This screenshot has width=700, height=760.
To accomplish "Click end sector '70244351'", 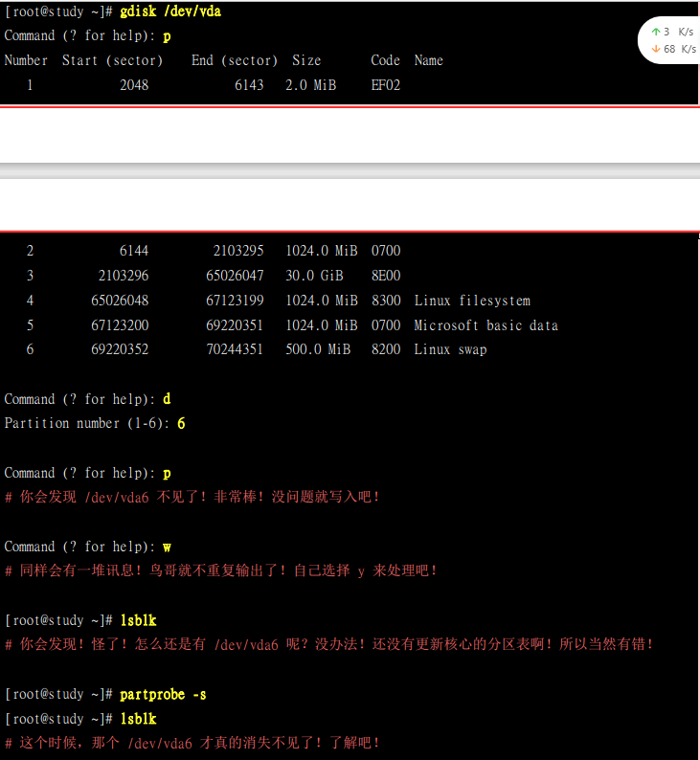I will [x=235, y=349].
